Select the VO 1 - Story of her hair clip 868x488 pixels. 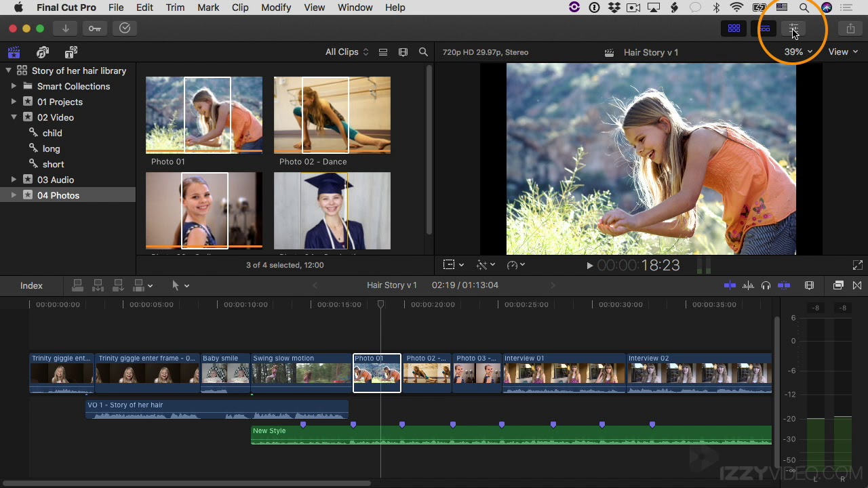[217, 409]
